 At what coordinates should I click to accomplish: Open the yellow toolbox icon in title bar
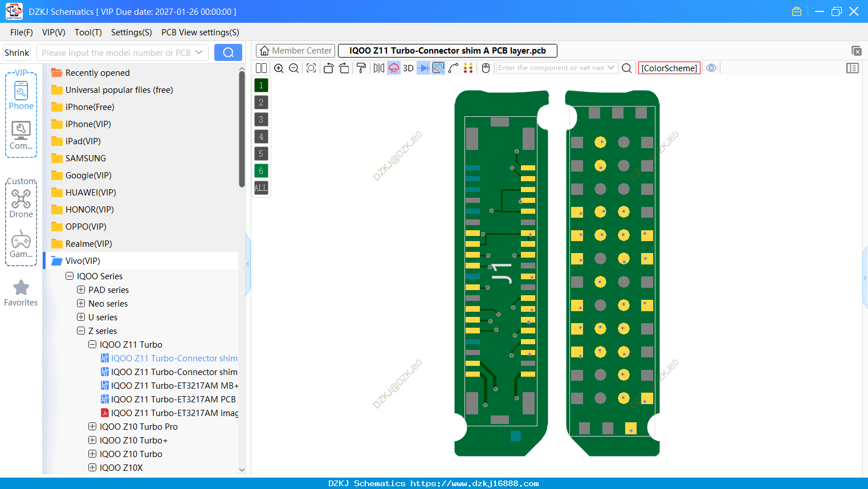click(x=797, y=11)
